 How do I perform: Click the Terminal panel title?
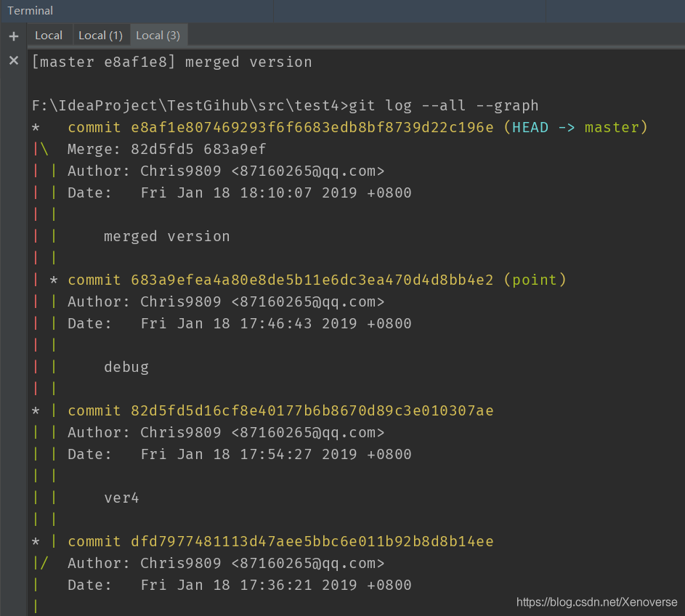(x=30, y=11)
